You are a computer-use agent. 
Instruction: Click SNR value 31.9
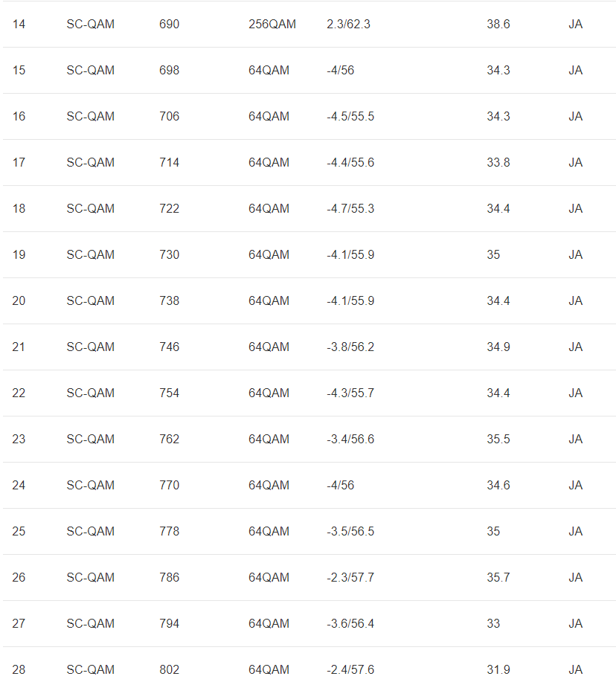pyautogui.click(x=498, y=670)
